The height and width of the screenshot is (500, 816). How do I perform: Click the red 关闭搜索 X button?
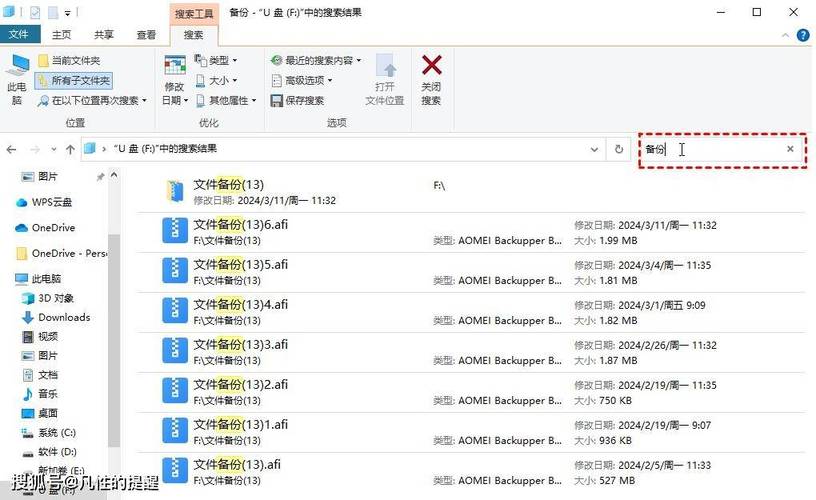[431, 79]
